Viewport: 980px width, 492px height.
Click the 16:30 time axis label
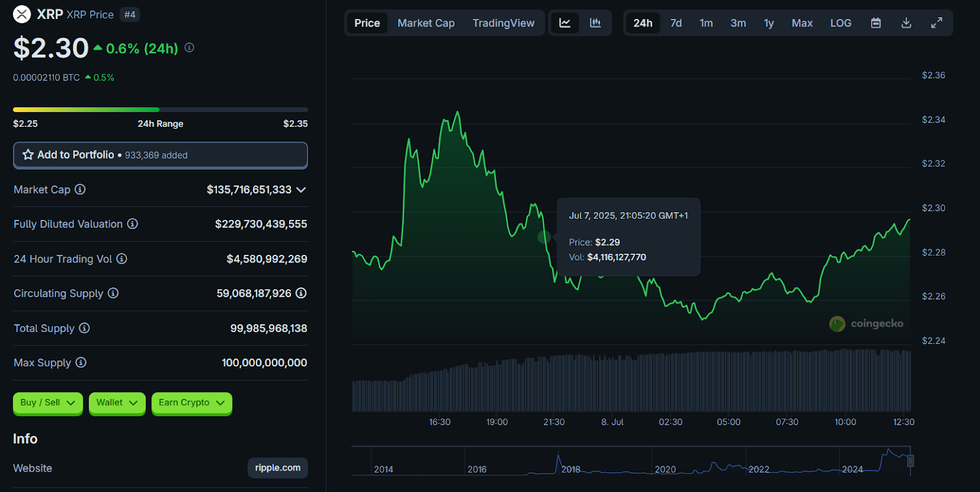(440, 422)
